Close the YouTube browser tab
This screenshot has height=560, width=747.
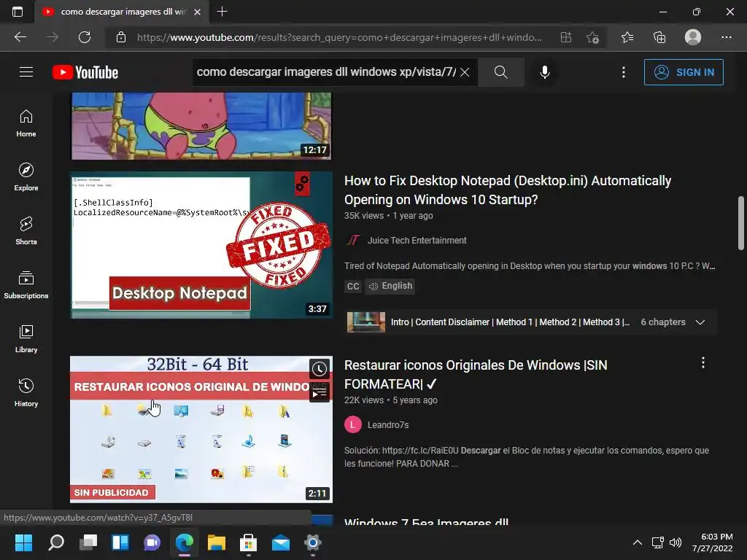pos(197,12)
